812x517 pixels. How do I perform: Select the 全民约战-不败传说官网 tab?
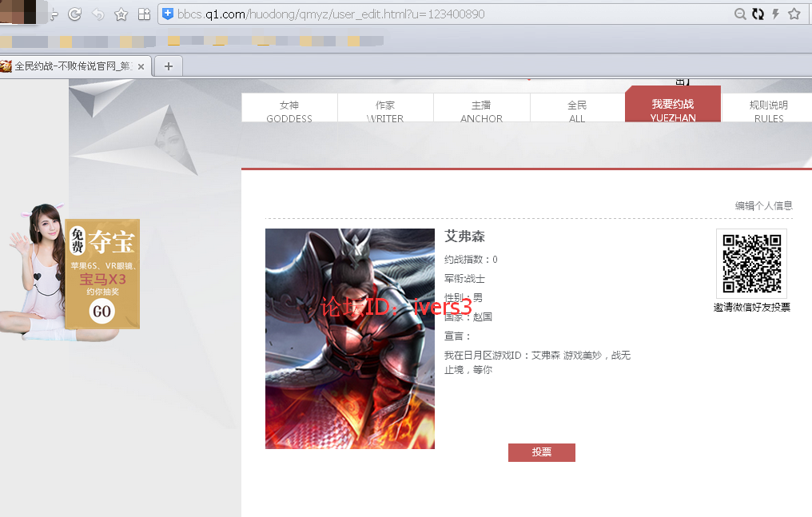76,66
